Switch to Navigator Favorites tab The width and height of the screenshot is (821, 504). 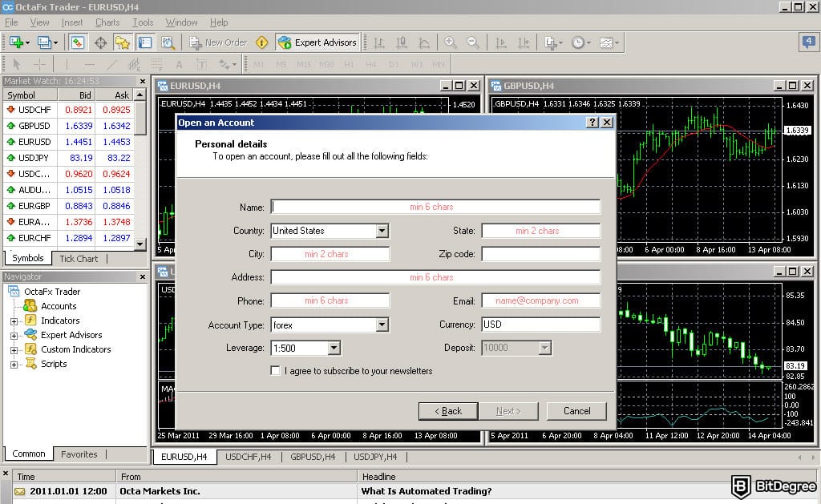pyautogui.click(x=79, y=454)
